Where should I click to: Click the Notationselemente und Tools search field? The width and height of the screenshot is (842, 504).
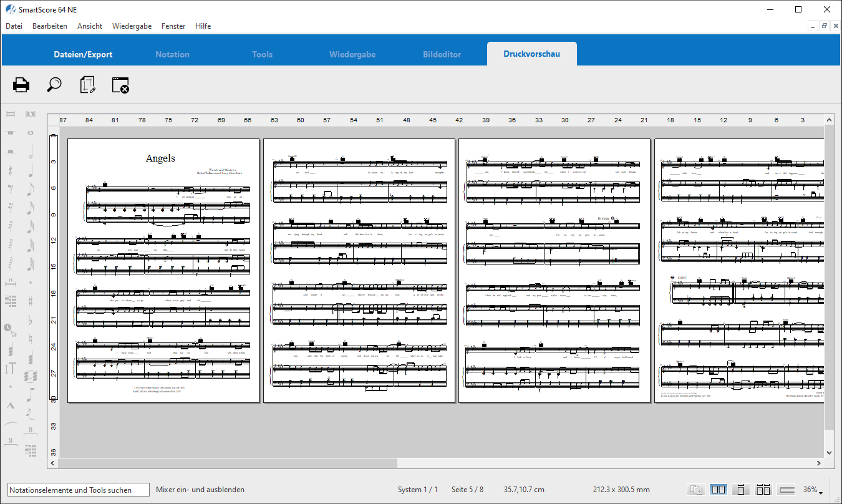coord(78,490)
